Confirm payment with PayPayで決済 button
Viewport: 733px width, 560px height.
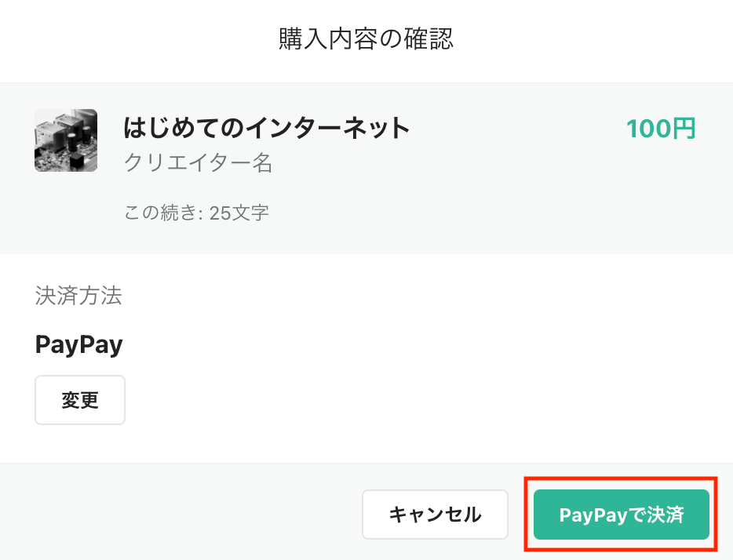point(622,515)
